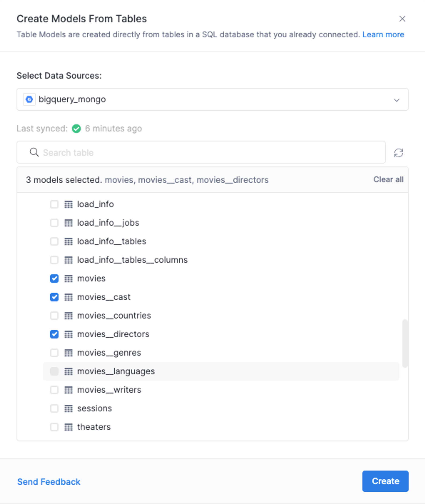
Task: Uncheck the movies checkbox
Action: coord(54,279)
